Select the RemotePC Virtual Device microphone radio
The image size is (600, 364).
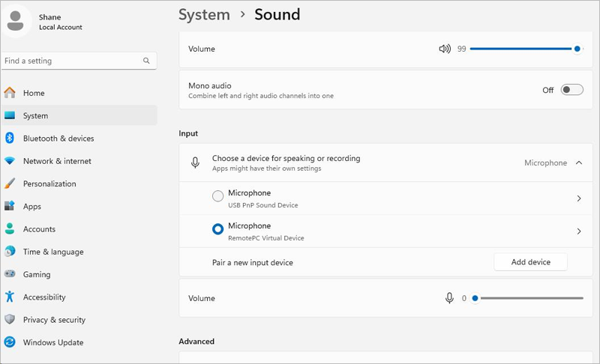click(218, 229)
